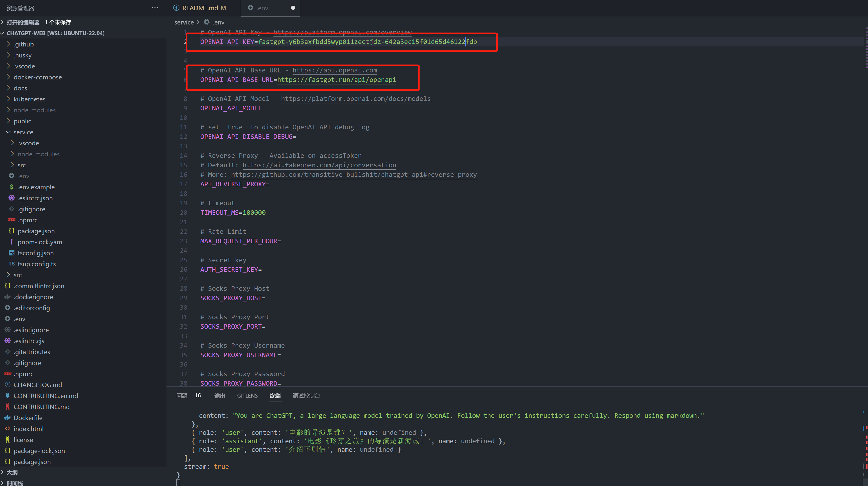Screen dimensions: 868x486
Task: Open tsup.config.ts TypeScript file
Action: click(x=37, y=264)
